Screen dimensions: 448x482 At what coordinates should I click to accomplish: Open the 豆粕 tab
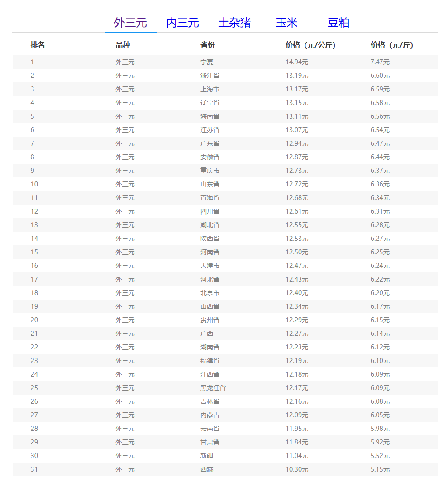338,23
